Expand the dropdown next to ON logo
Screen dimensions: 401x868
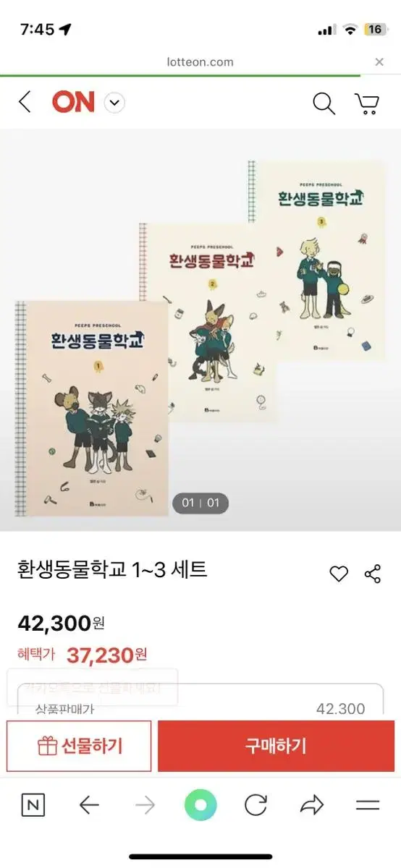pos(114,103)
